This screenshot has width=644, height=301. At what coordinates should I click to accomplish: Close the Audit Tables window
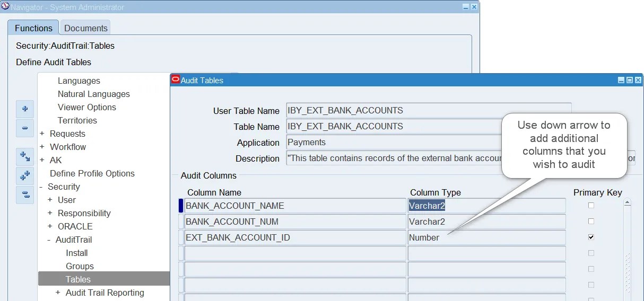coord(638,80)
